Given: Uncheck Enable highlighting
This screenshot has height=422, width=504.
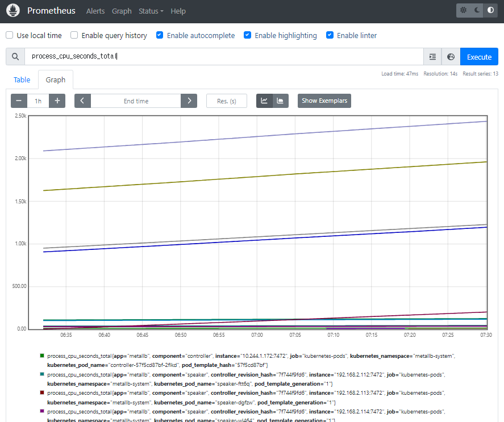Looking at the screenshot, I should (x=248, y=35).
